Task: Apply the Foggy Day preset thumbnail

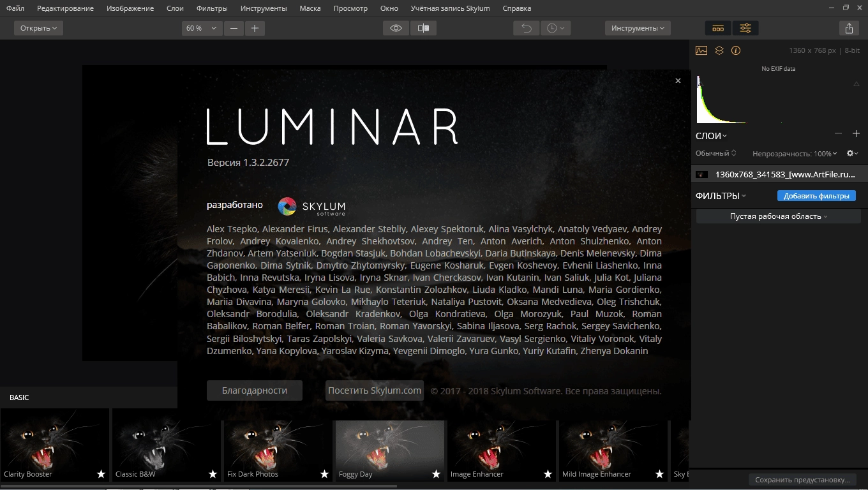Action: [390, 450]
